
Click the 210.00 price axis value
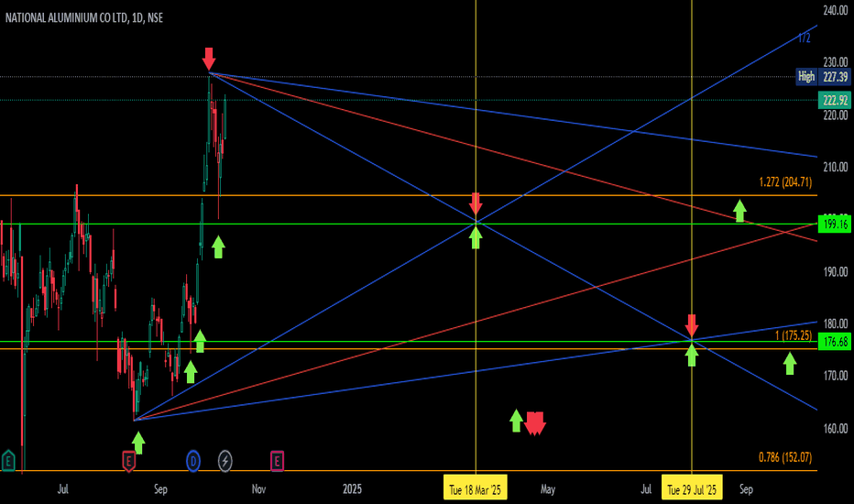836,168
